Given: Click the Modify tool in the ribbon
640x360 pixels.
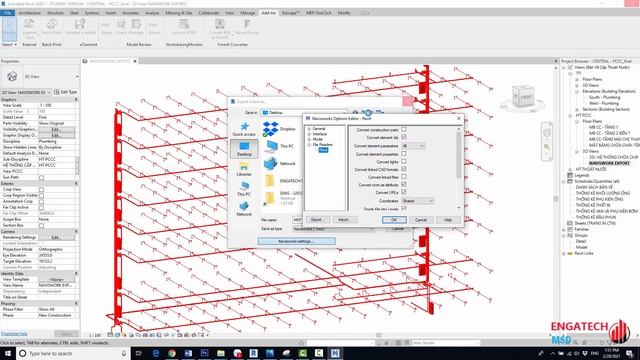Looking at the screenshot, I should [x=9, y=29].
